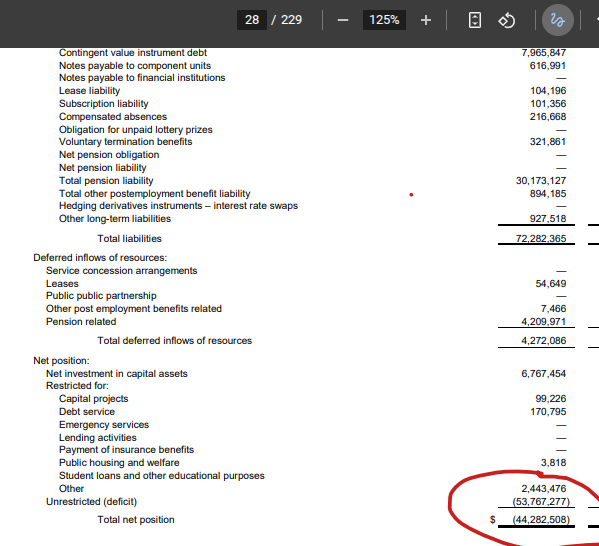Click the fit to page icon
Screen dimensions: 599x546
click(474, 20)
